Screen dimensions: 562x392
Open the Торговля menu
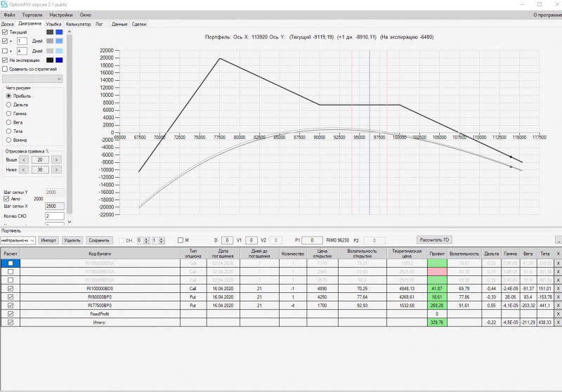[x=32, y=15]
